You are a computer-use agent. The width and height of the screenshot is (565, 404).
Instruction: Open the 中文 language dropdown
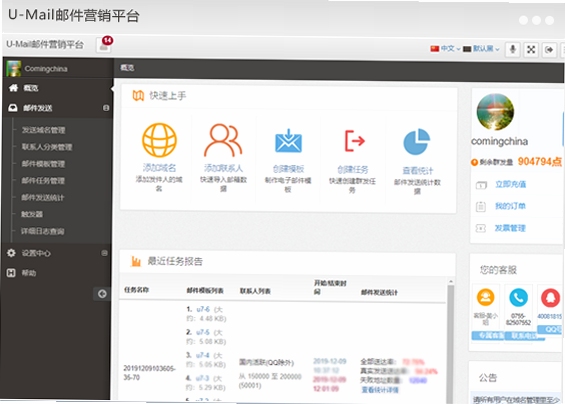(445, 48)
